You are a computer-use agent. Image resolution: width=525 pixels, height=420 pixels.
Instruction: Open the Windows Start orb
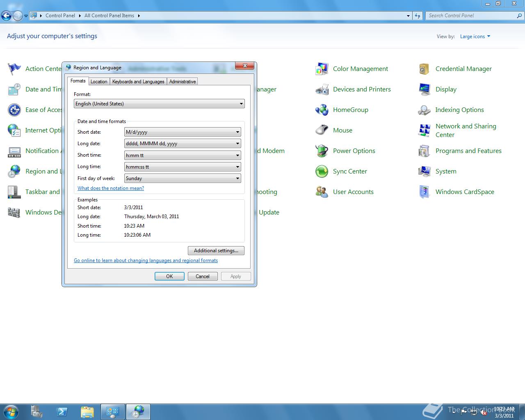tap(11, 411)
